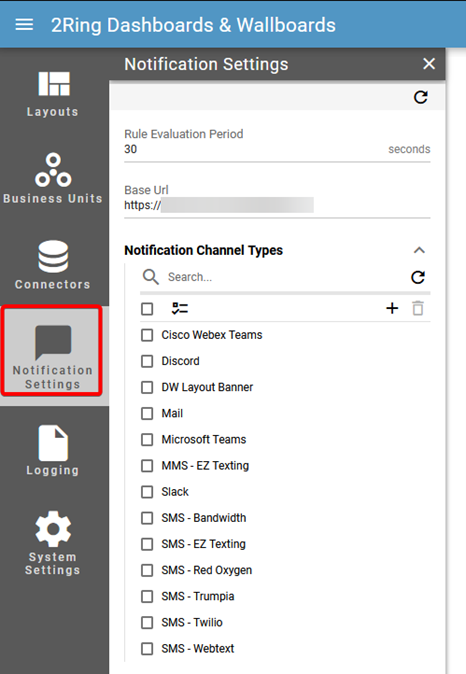Select the Notification Settings sidebar tab
This screenshot has height=674, width=466.
click(52, 351)
